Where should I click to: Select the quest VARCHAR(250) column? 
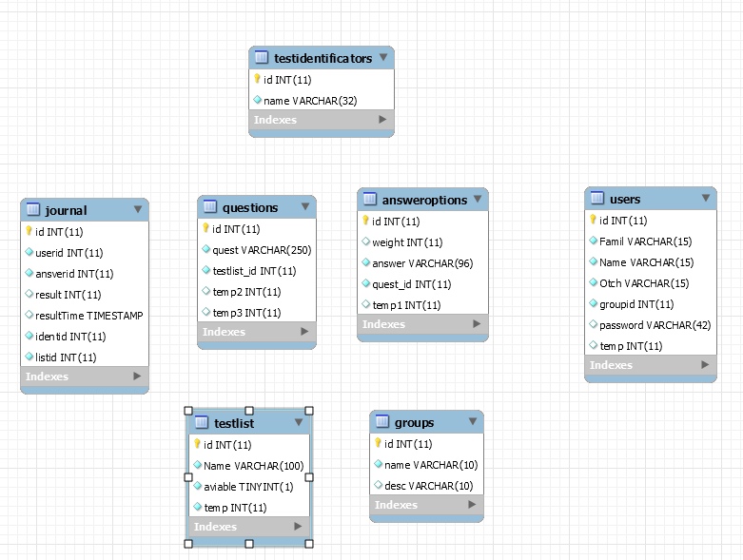[261, 250]
